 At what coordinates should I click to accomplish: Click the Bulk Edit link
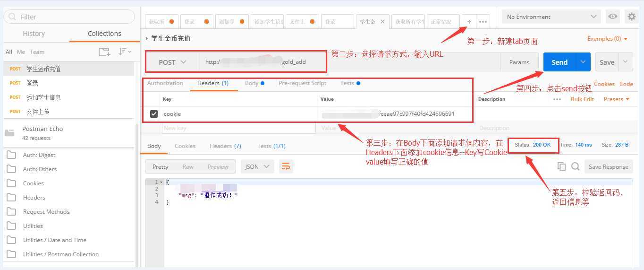point(582,99)
